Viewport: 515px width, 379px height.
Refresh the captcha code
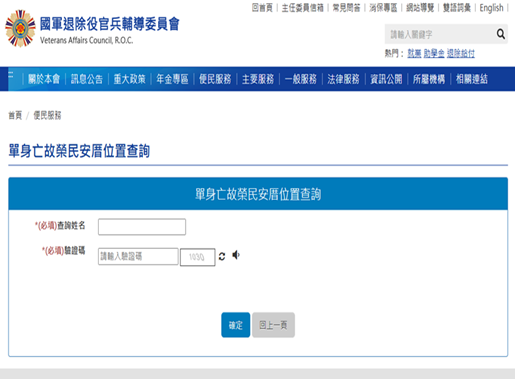click(x=222, y=256)
